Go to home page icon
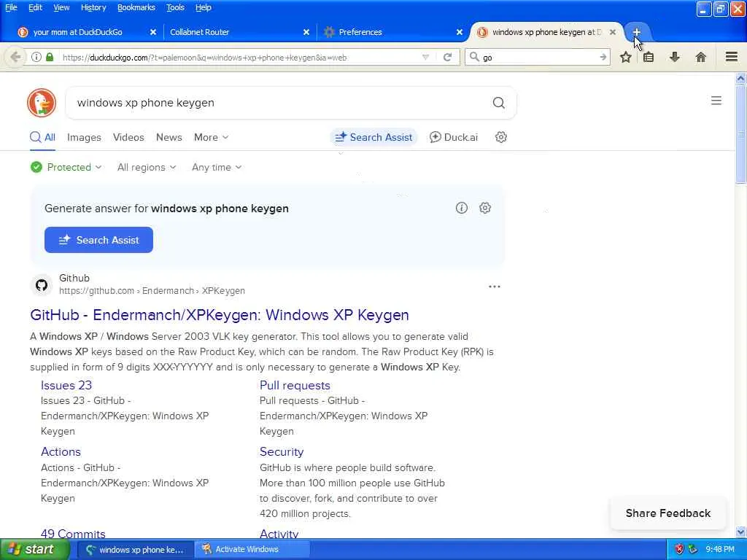The width and height of the screenshot is (747, 560). [700, 57]
